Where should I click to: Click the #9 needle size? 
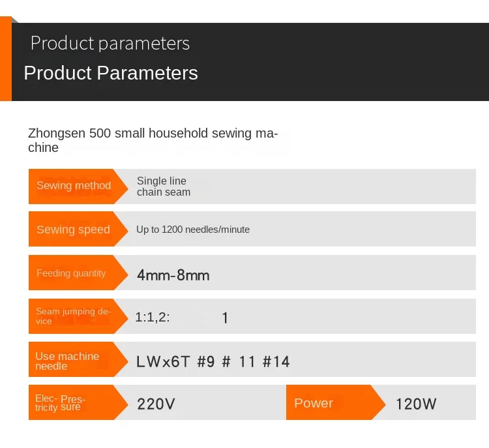coord(205,362)
